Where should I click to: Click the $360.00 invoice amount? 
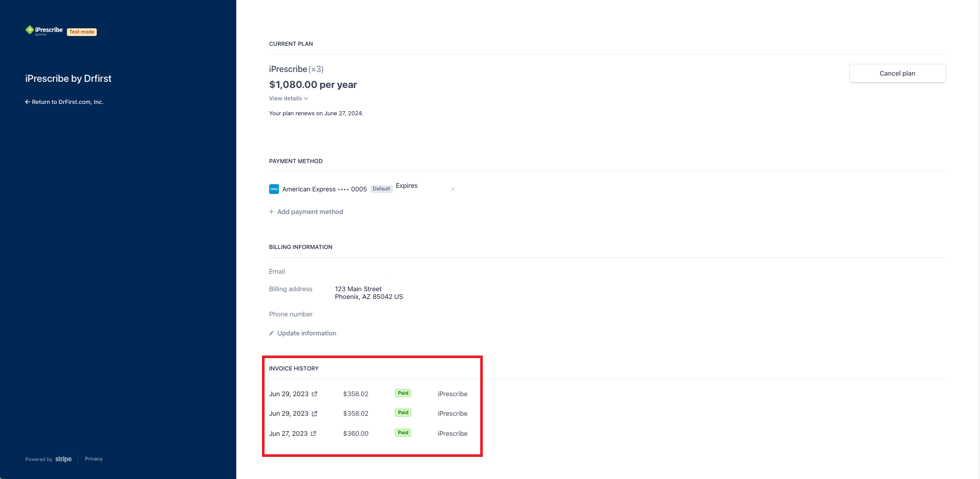[356, 434]
